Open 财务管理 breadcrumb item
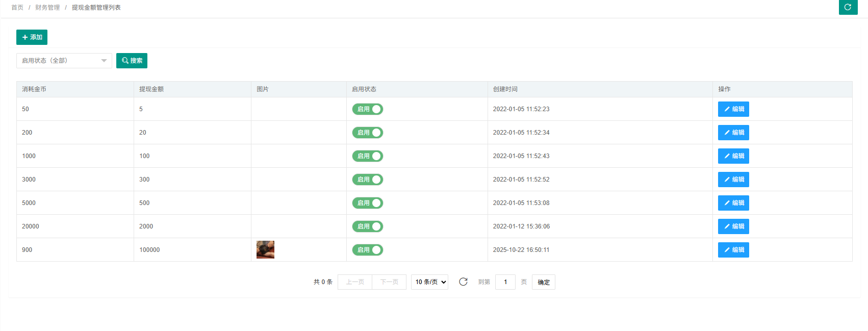The width and height of the screenshot is (868, 331). click(x=47, y=8)
